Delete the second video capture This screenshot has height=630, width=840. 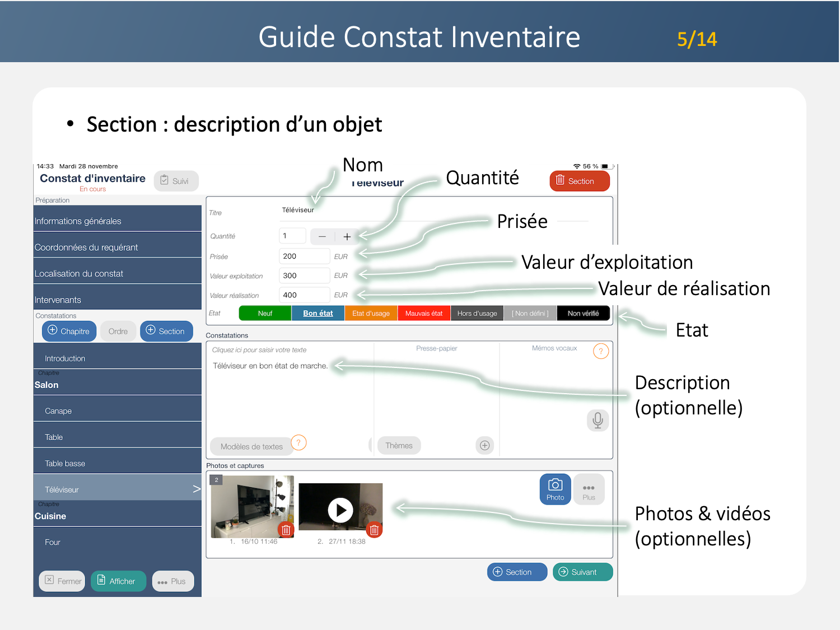374,530
